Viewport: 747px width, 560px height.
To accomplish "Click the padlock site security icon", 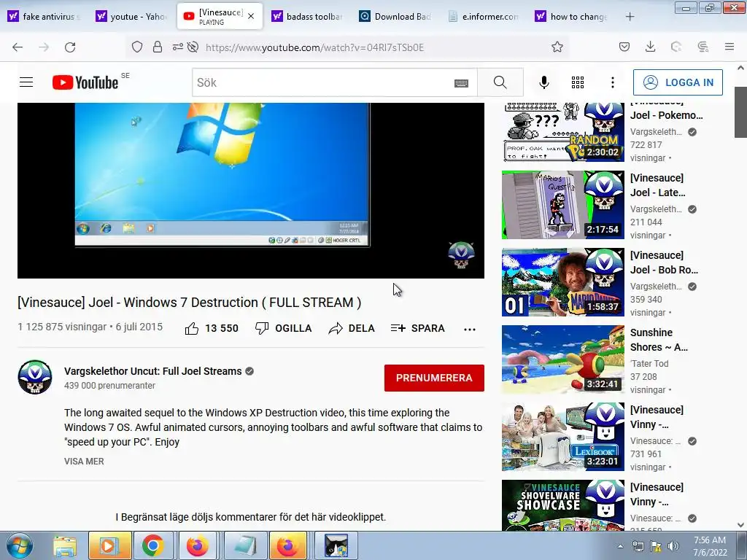I will pyautogui.click(x=158, y=47).
